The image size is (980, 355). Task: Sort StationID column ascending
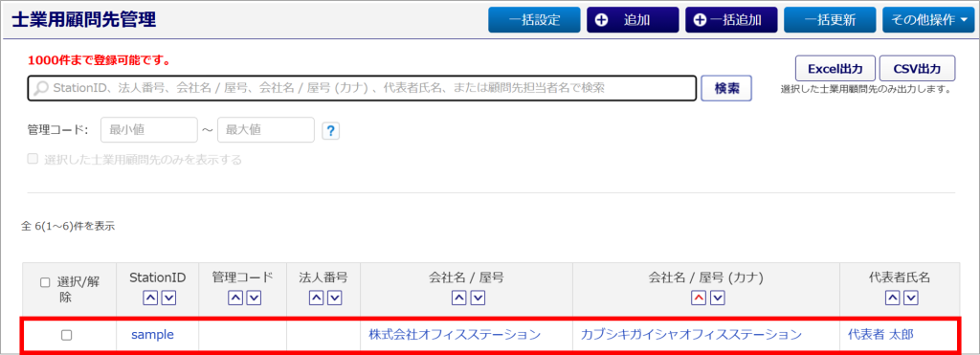150,299
